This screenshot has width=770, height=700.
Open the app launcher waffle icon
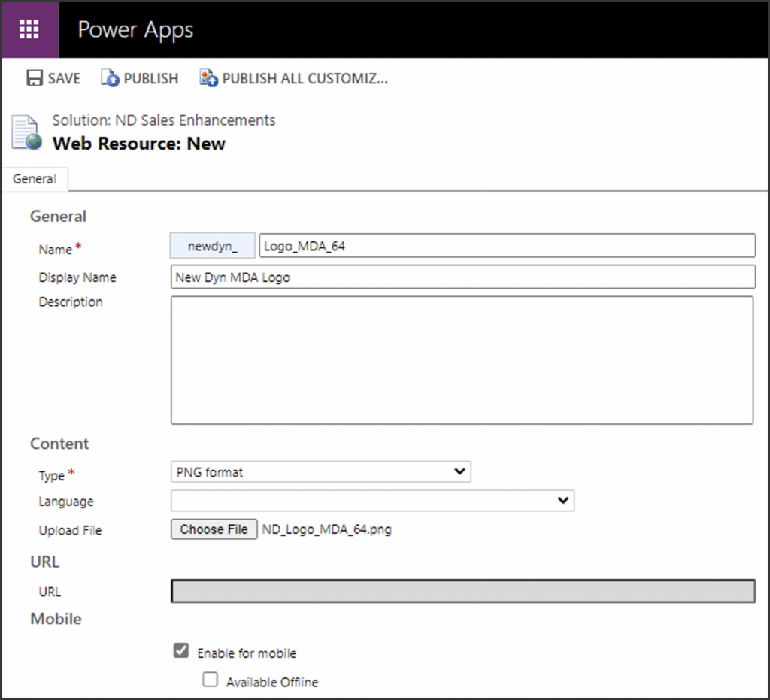click(29, 29)
